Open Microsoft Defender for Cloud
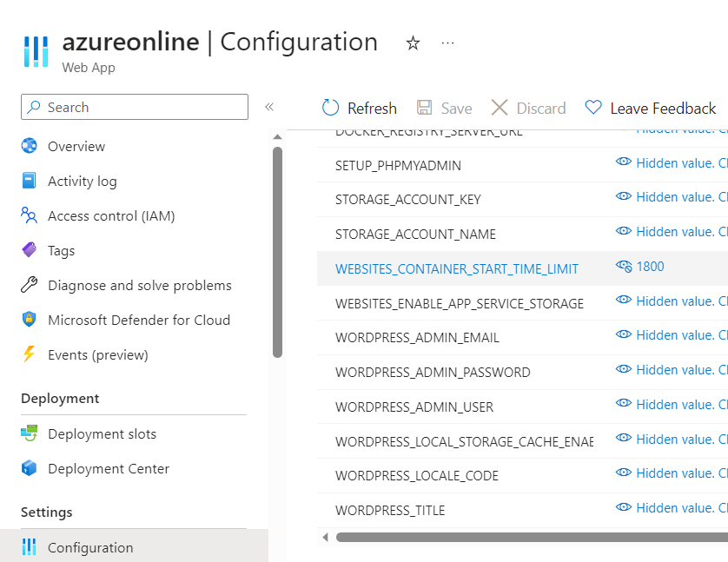Viewport: 728px width, 562px height. pyautogui.click(x=139, y=321)
